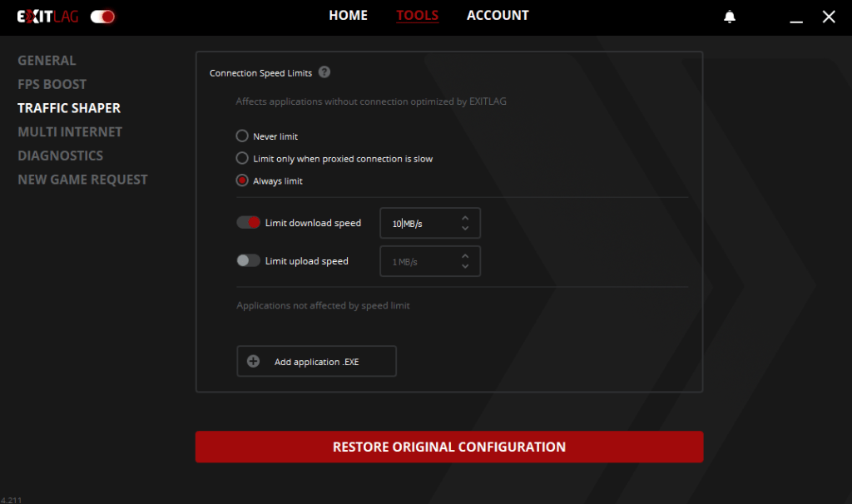This screenshot has width=852, height=504.
Task: Increase upload speed with the up arrow
Action: pos(465,255)
